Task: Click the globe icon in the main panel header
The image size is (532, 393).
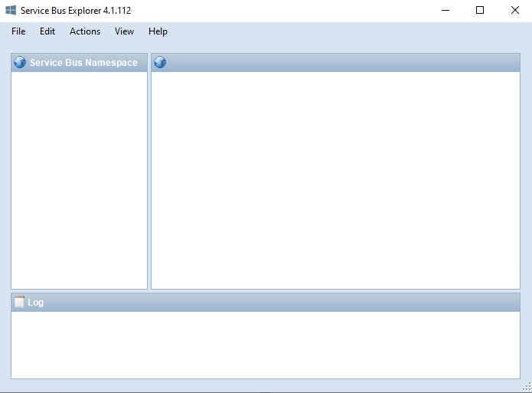Action: pos(160,63)
